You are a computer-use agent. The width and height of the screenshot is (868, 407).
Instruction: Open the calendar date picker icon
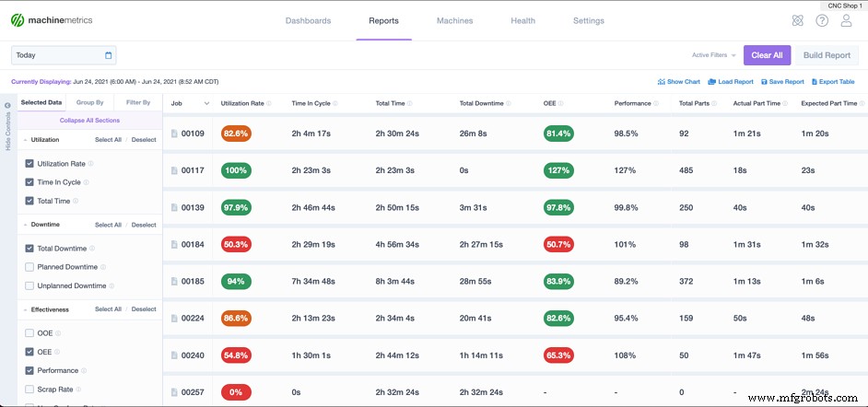(x=109, y=55)
